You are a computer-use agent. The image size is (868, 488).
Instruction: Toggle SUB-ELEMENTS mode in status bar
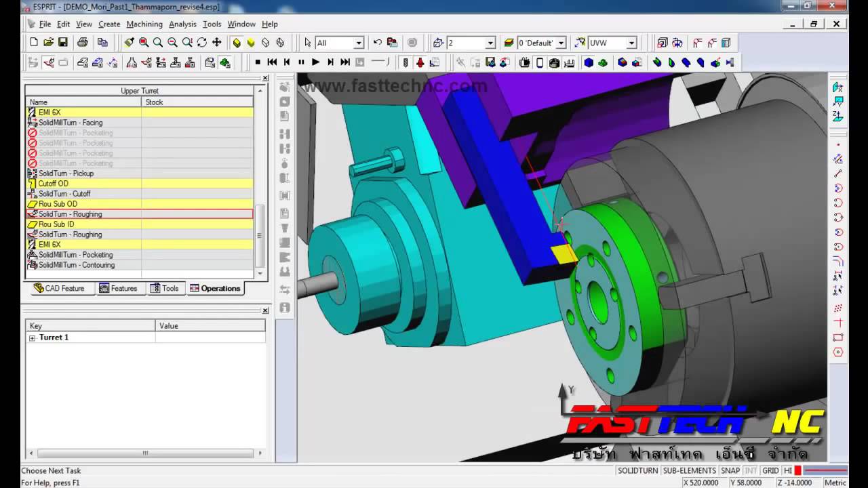click(x=689, y=470)
